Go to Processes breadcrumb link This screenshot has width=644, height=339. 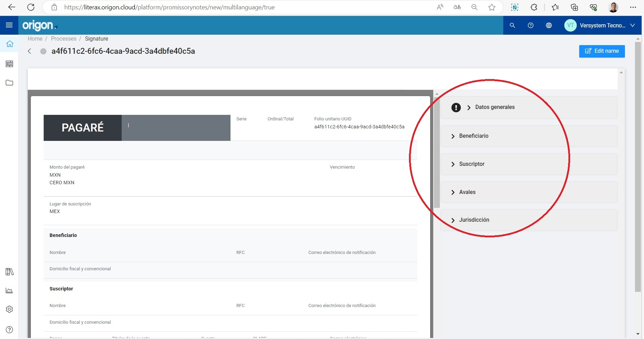(63, 39)
